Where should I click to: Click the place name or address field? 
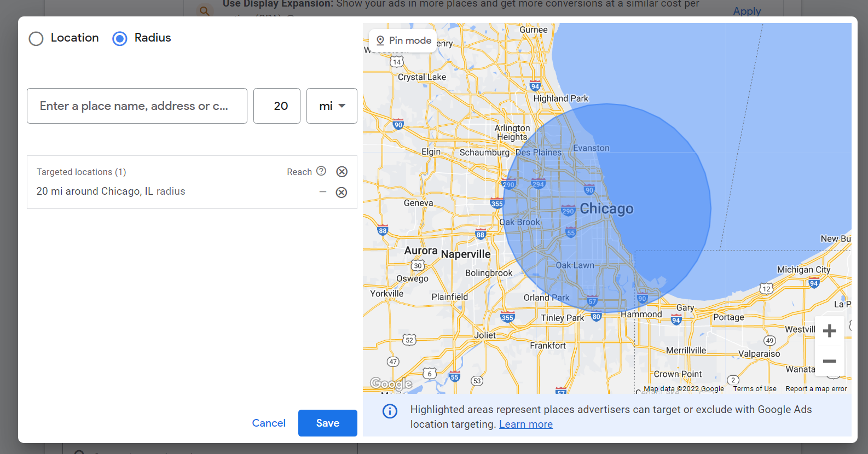click(137, 106)
